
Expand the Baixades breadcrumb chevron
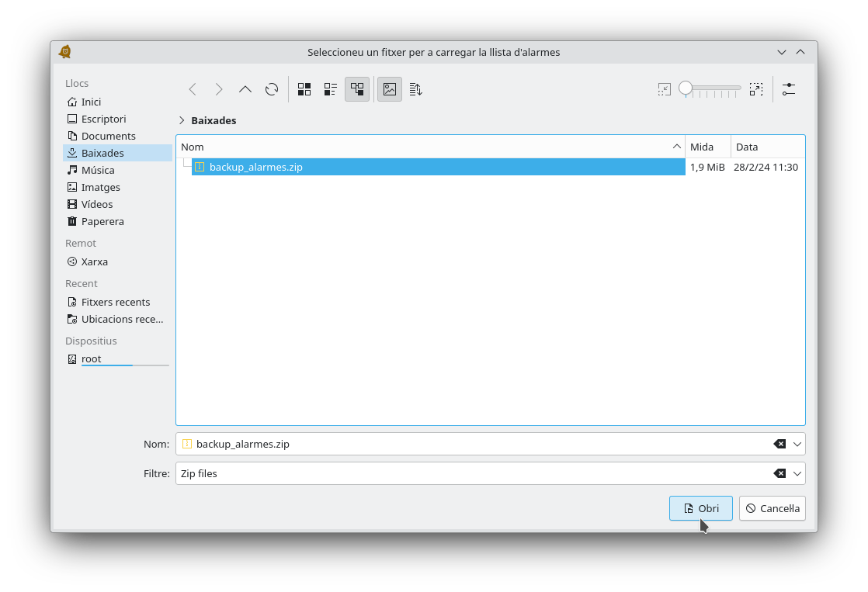point(182,120)
